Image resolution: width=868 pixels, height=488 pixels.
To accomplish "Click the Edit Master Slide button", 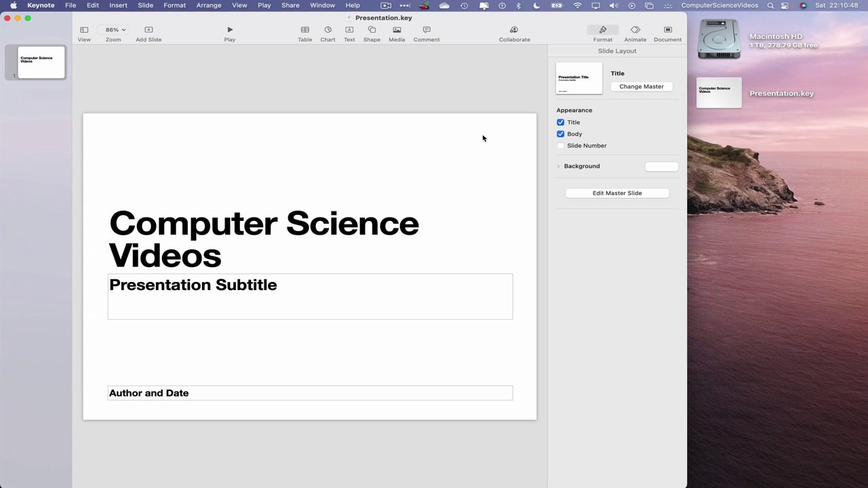I will (x=617, y=193).
